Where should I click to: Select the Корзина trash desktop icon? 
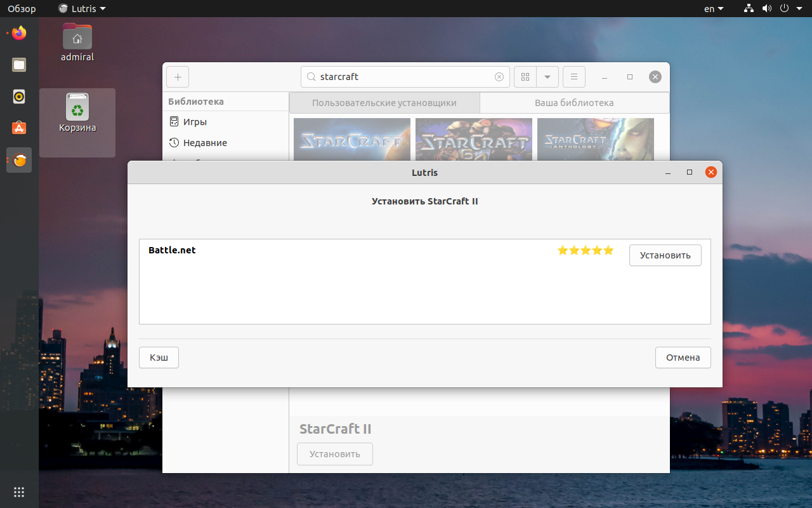point(77,113)
